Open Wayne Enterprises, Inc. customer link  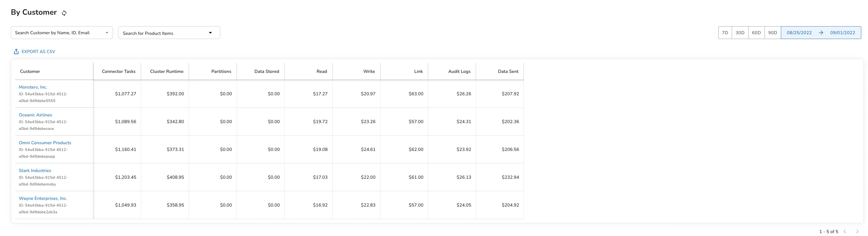(x=43, y=199)
